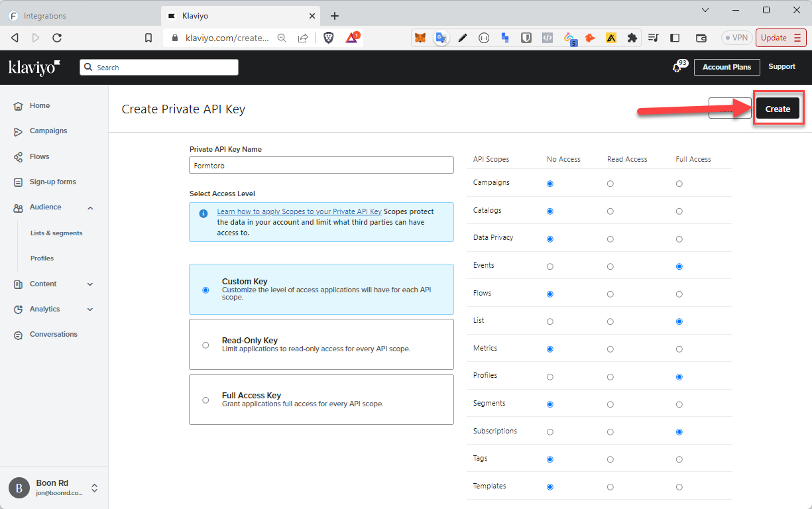
Task: Set Templates to Read Access
Action: 610,487
